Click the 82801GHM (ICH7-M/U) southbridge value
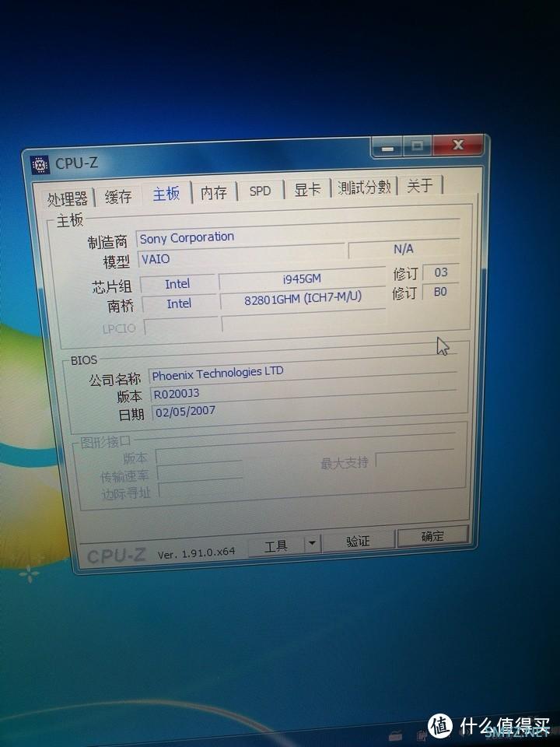Viewport: 560px width, 747px height. (x=303, y=299)
